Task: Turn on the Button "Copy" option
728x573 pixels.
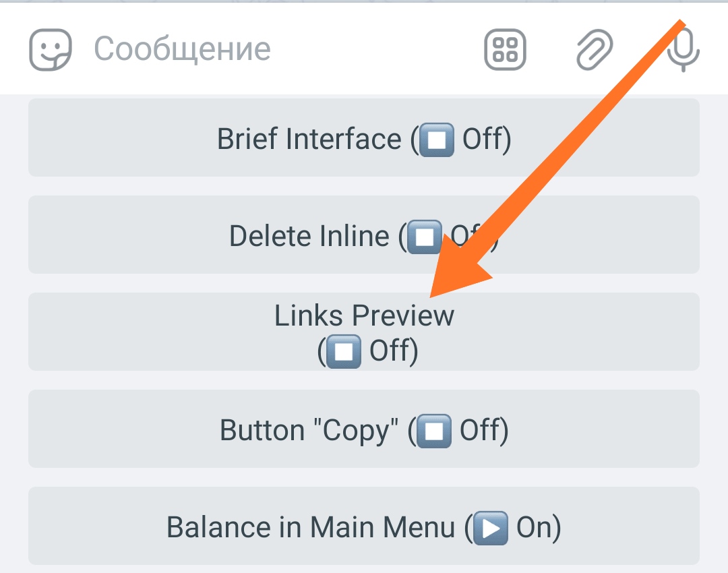Action: point(364,429)
